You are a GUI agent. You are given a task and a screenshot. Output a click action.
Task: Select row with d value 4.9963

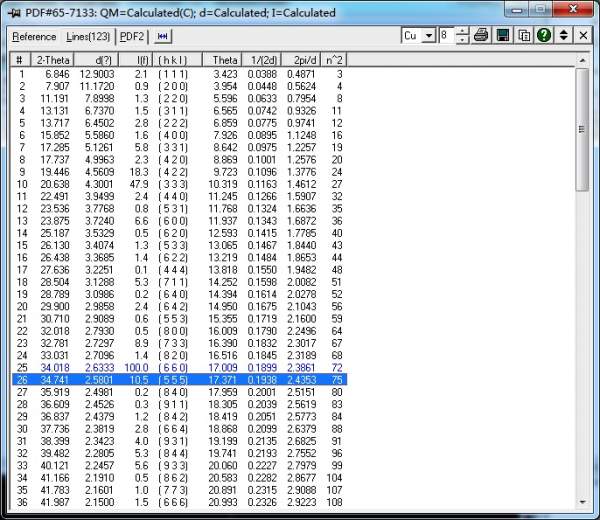pos(178,160)
